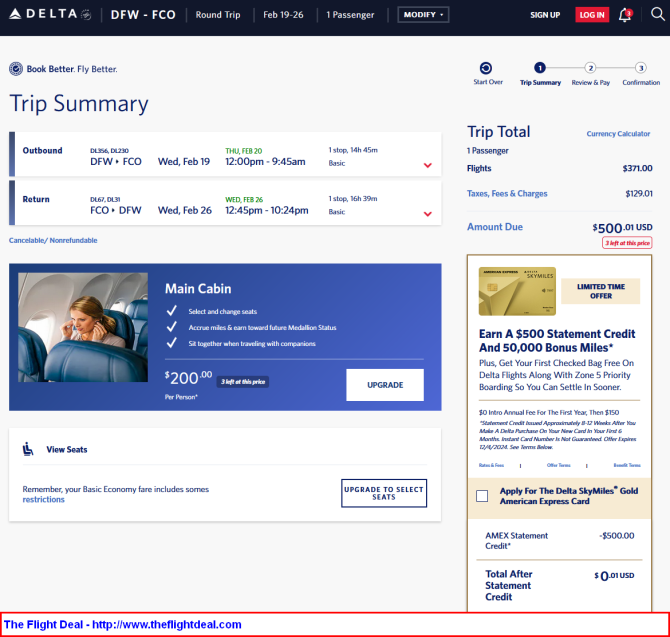The height and width of the screenshot is (637, 670).
Task: Click the theflightdeal.com footer link
Action: point(167,625)
